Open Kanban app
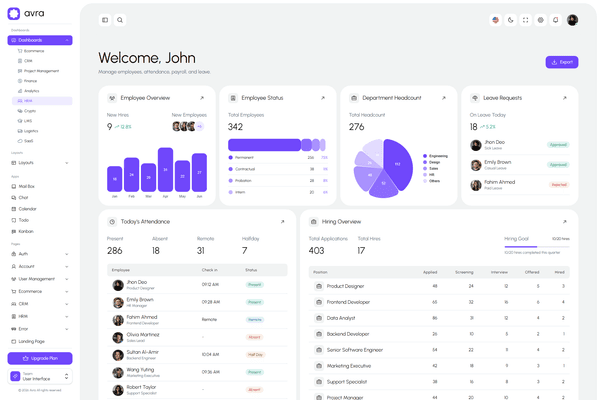600x400 pixels. 40,231
